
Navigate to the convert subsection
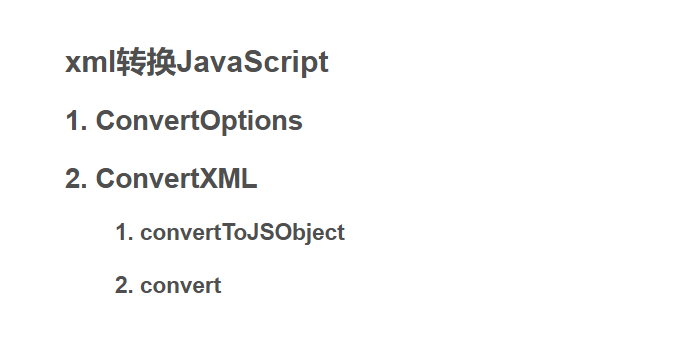pos(181,285)
